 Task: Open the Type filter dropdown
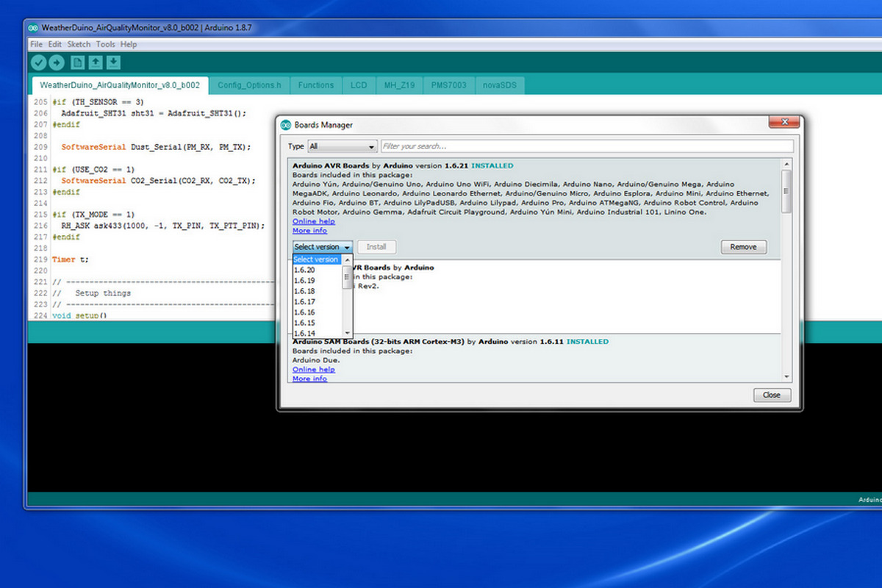[342, 146]
